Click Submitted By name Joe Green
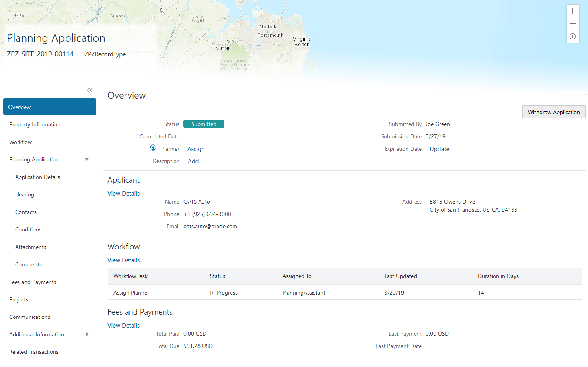Screen dimensions: 588x367 [438, 124]
